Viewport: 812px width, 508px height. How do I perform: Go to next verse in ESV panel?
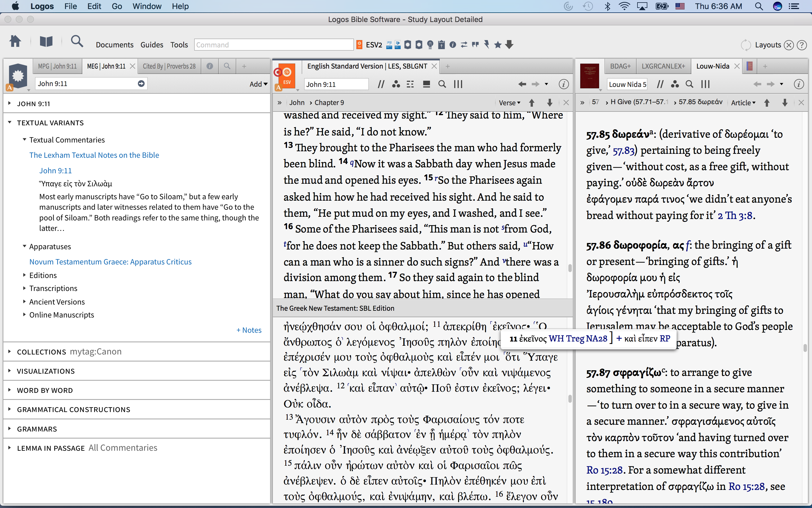click(x=550, y=103)
